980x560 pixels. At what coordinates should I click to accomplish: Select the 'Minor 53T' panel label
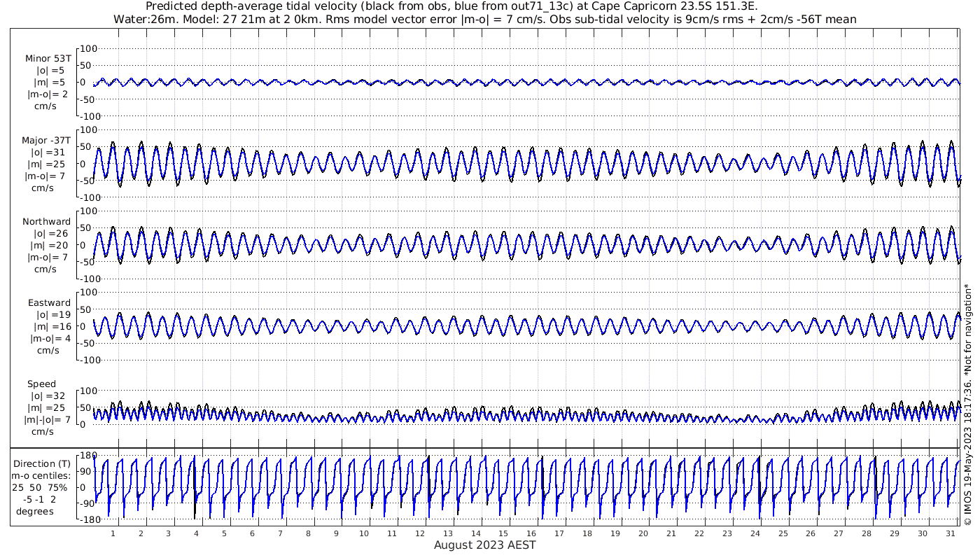(48, 59)
